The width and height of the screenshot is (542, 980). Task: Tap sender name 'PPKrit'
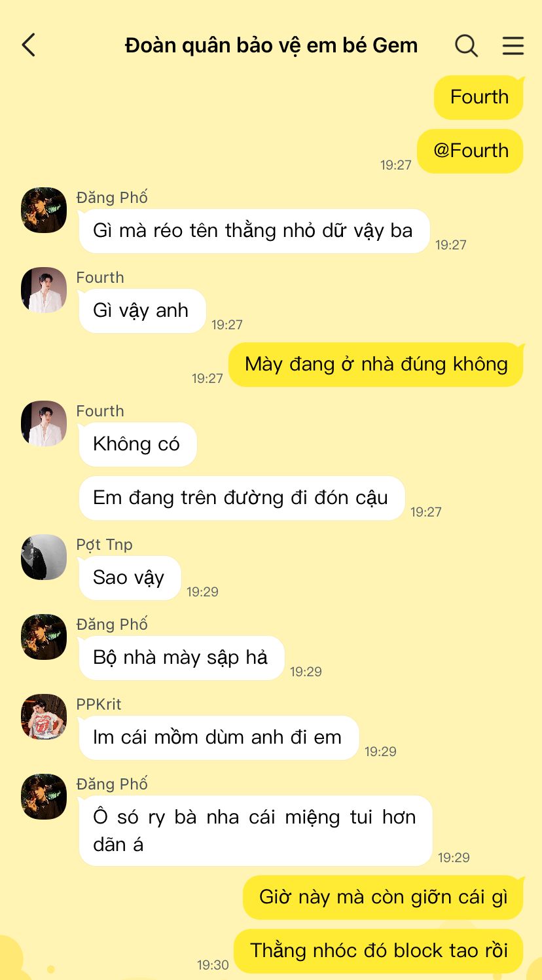click(x=99, y=704)
